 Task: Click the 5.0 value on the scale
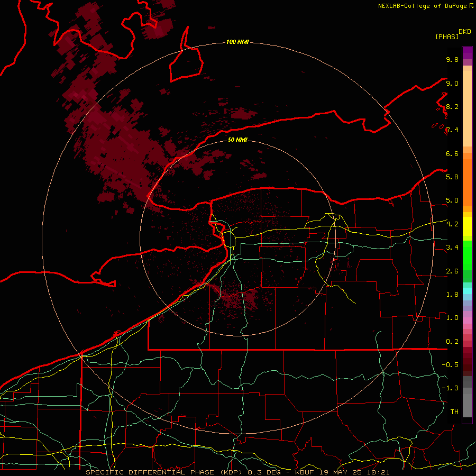coord(452,200)
